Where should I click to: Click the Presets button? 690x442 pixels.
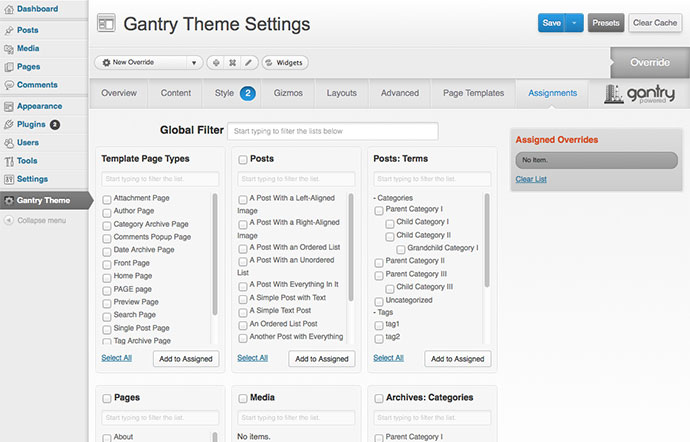(605, 22)
